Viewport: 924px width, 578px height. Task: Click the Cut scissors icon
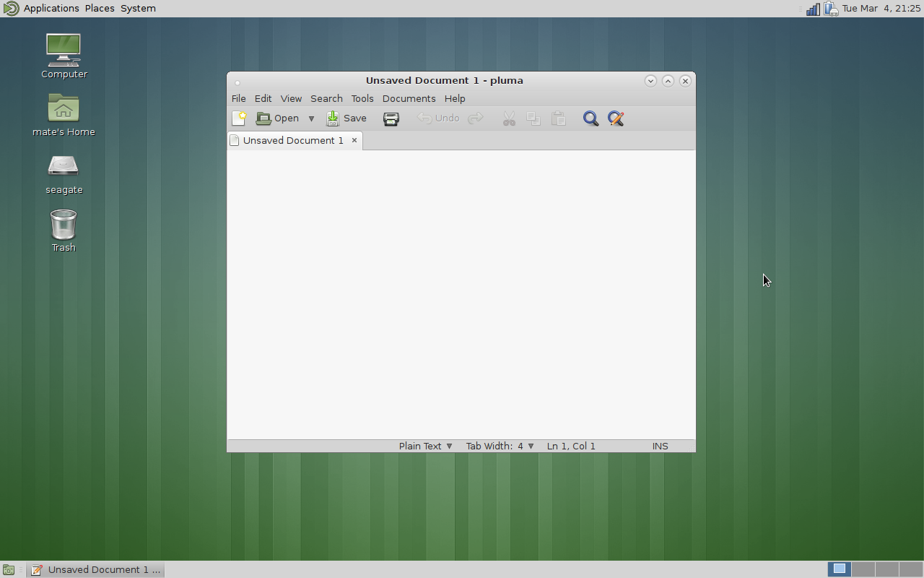(x=509, y=118)
